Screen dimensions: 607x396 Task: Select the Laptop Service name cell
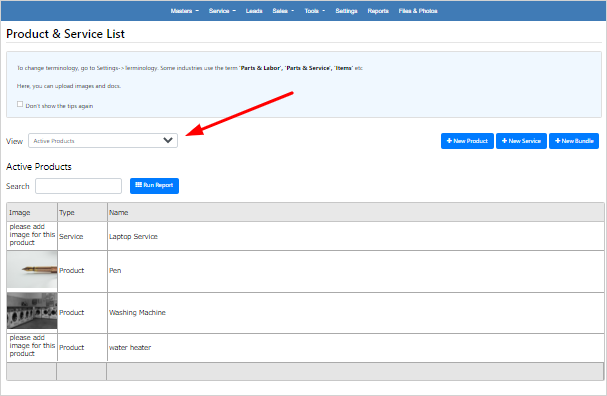pos(355,236)
